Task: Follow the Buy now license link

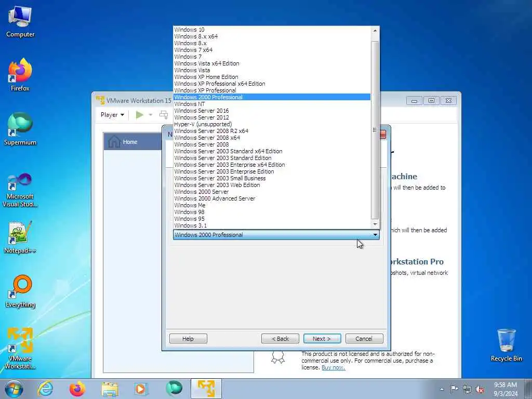Action: (333, 367)
